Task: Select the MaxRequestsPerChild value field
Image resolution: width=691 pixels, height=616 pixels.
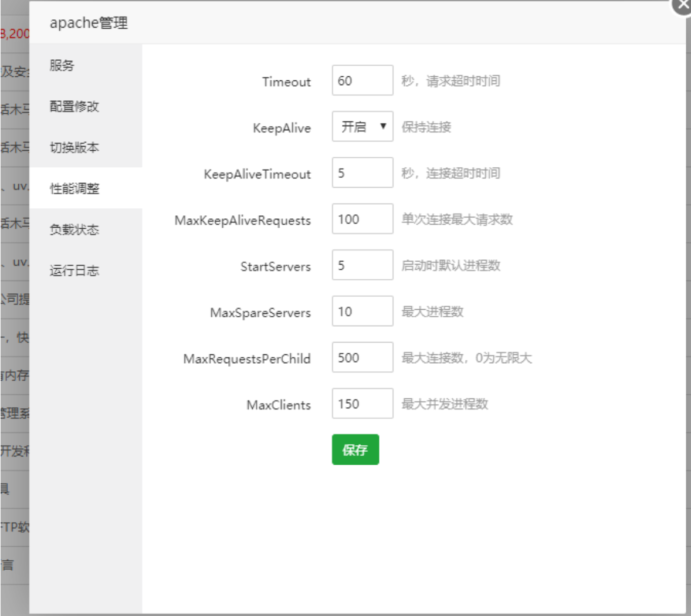Action: (362, 358)
